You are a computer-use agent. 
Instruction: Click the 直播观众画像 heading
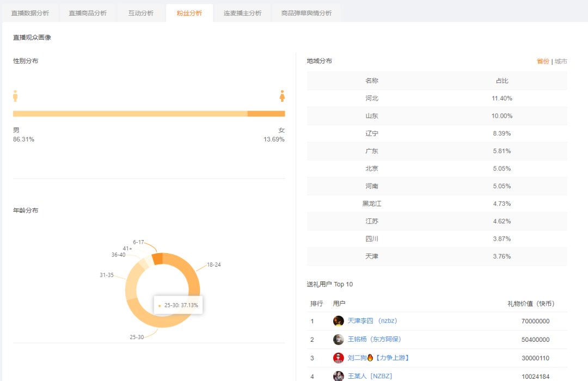click(x=32, y=38)
